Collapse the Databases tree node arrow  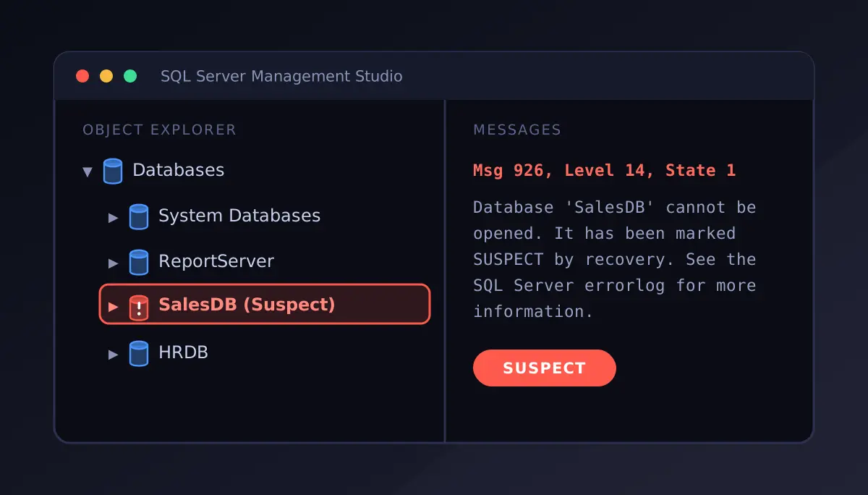(88, 172)
